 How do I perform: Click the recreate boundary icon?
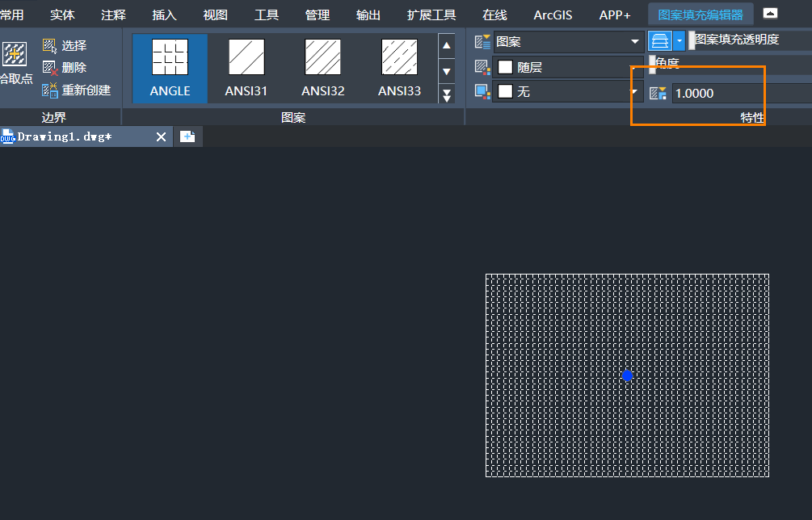point(50,90)
